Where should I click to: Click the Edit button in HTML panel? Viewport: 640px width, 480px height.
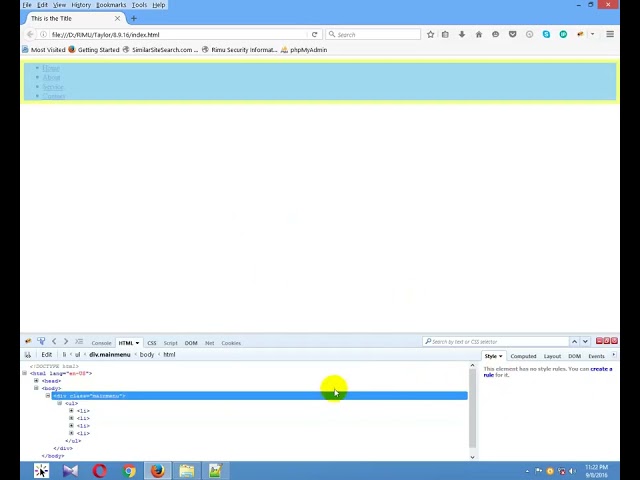(x=47, y=355)
